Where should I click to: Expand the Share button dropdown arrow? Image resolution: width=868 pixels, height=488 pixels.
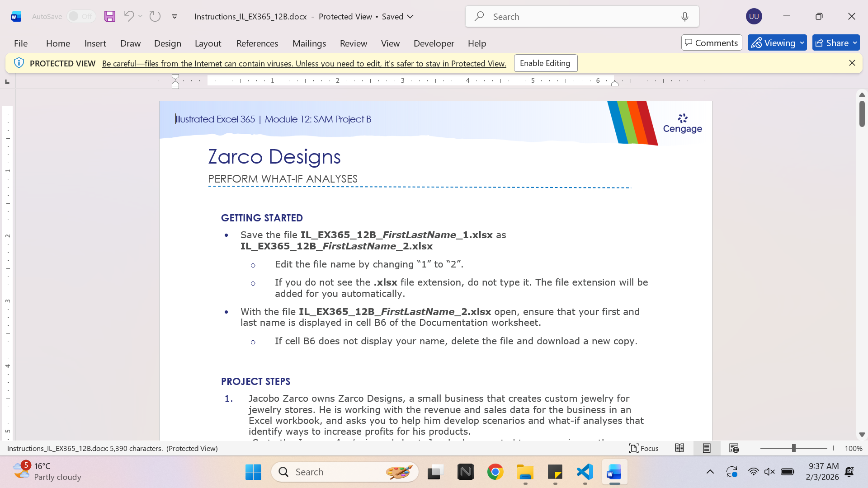point(855,43)
